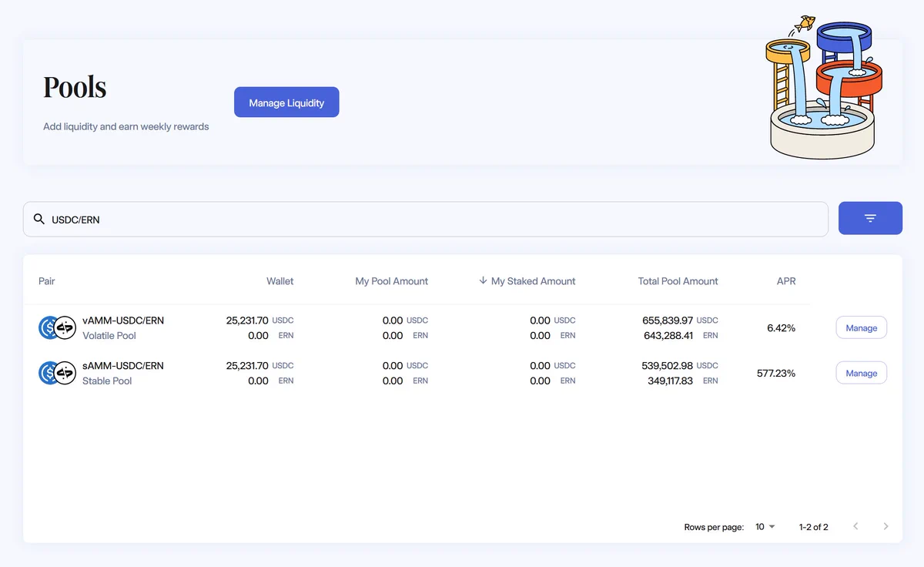Click the 349,117.83 ERN total amount
The height and width of the screenshot is (567, 924).
click(682, 381)
